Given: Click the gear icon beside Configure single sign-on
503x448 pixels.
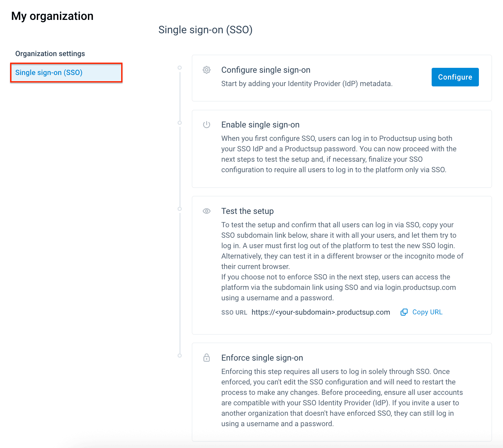Looking at the screenshot, I should point(207,70).
